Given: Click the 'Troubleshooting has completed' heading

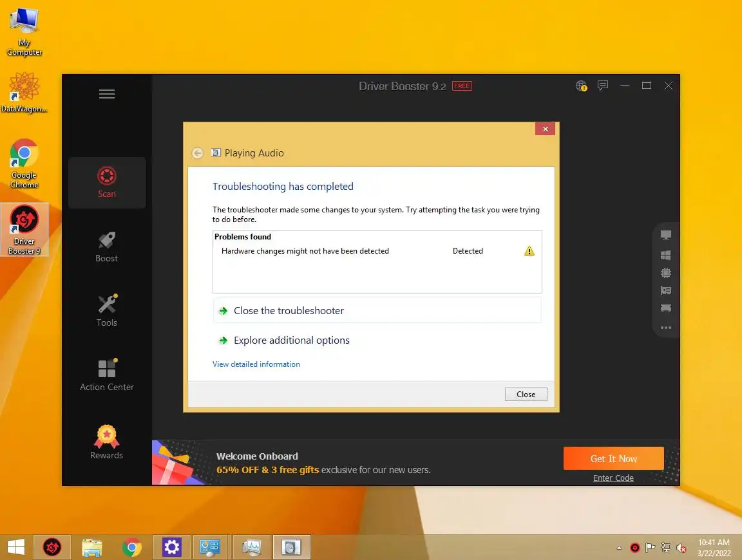Looking at the screenshot, I should tap(283, 187).
